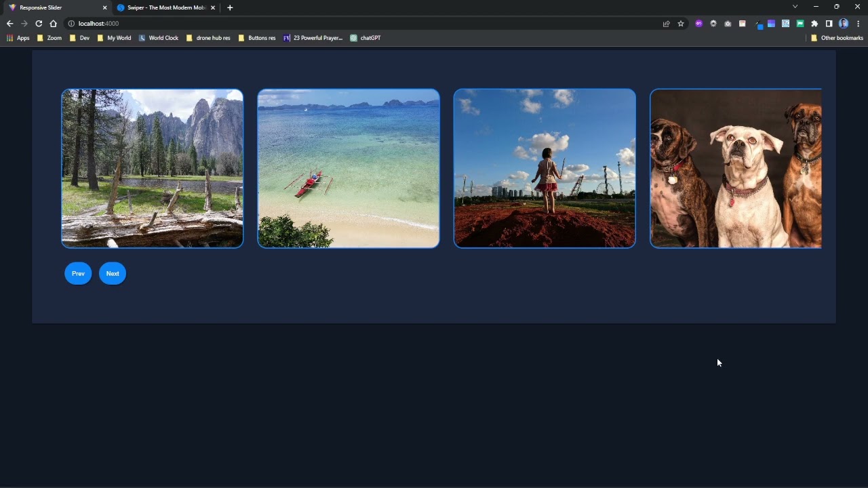
Task: Close the Swiper tab
Action: point(213,7)
